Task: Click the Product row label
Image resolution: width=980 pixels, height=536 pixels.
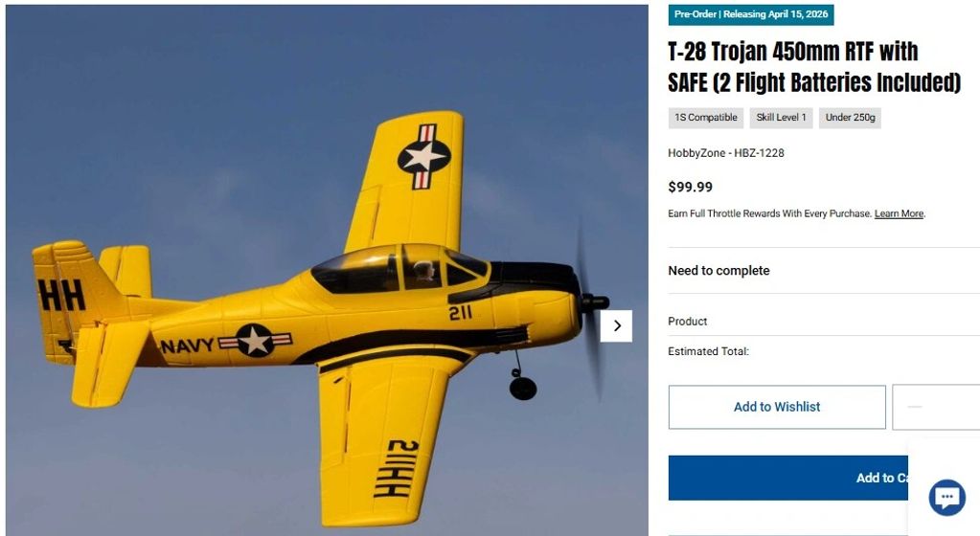Action: point(688,321)
